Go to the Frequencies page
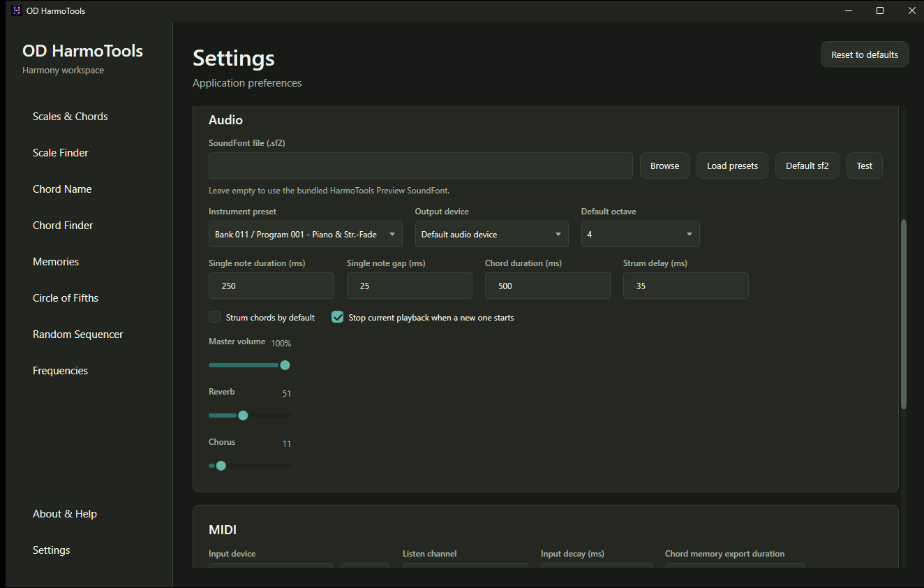Image resolution: width=924 pixels, height=588 pixels. point(61,371)
